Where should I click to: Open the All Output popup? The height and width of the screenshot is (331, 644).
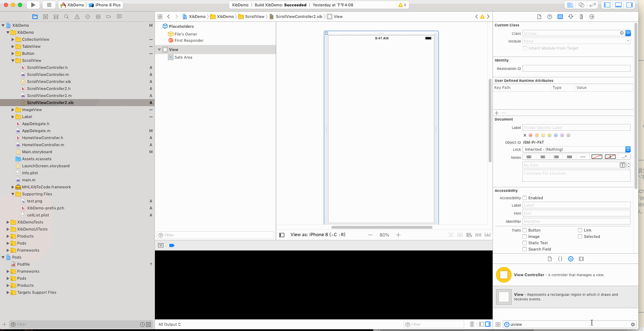pyautogui.click(x=170, y=324)
